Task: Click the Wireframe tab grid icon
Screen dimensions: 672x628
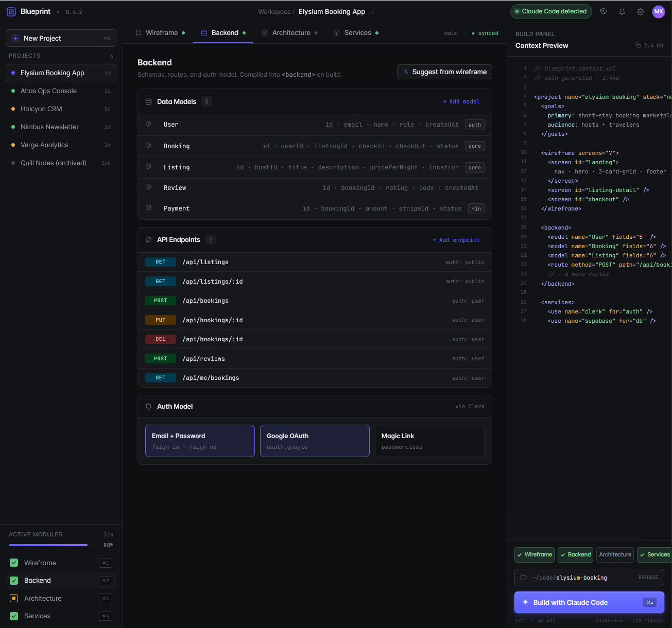Action: 138,32
